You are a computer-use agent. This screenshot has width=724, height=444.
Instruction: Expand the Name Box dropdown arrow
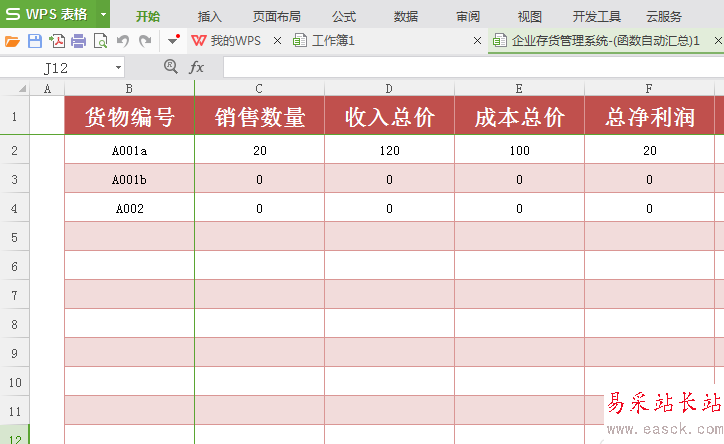(119, 68)
